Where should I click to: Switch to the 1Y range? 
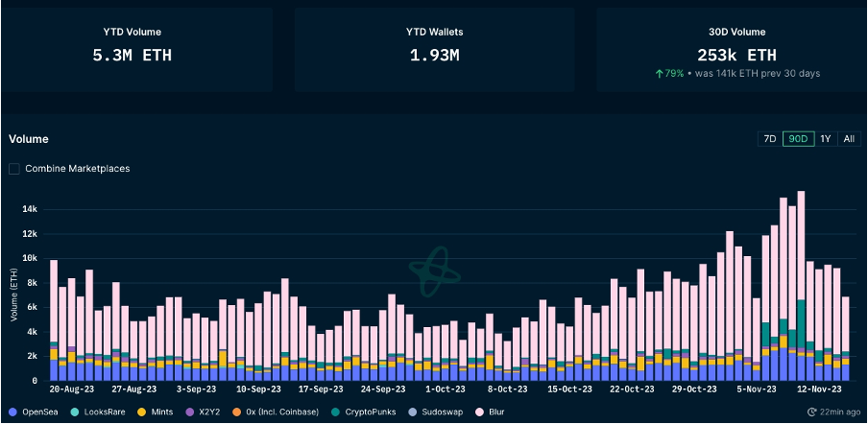pos(825,139)
